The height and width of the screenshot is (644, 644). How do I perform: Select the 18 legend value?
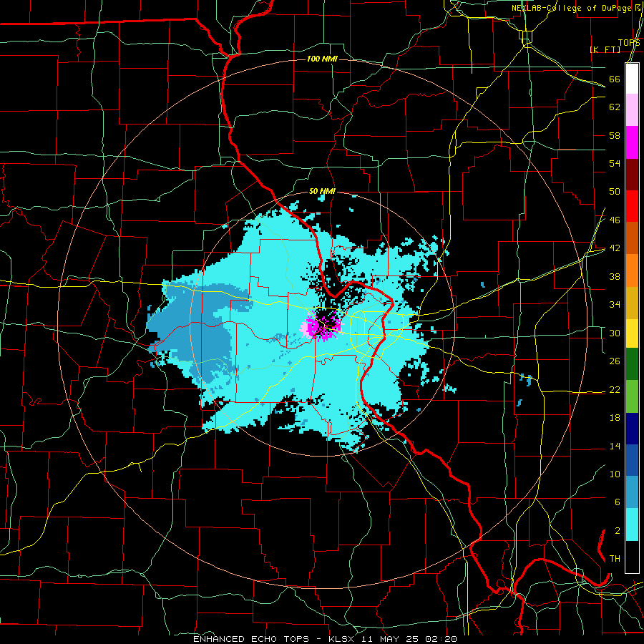pyautogui.click(x=615, y=418)
